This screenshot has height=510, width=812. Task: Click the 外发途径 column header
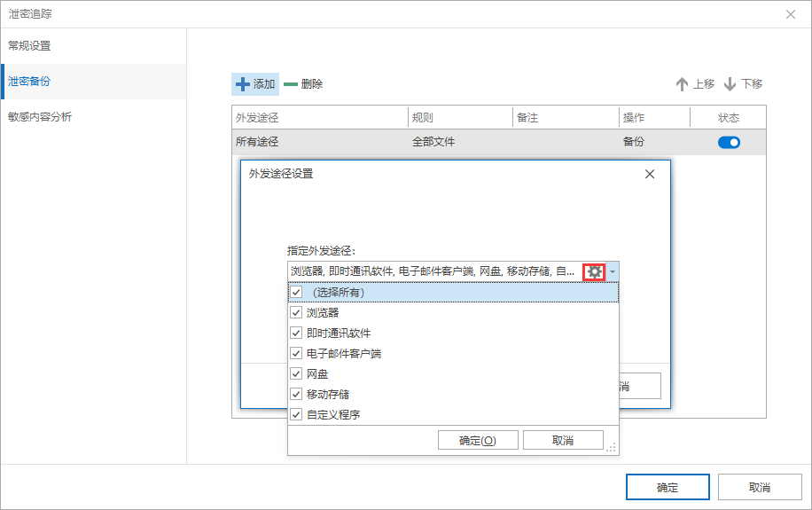(319, 118)
